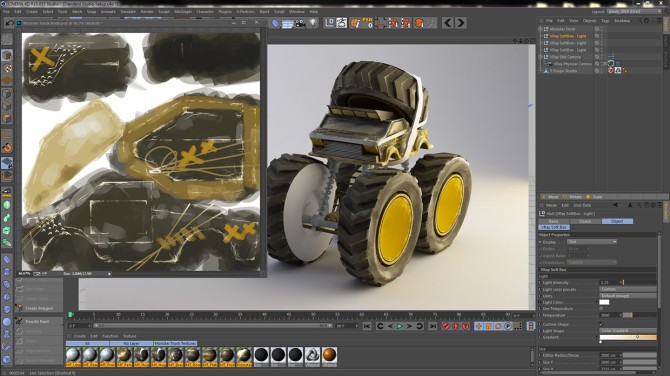Screen dimensions: 670x376
Task: Toggle the Custom Shape checkbox
Action: tap(602, 324)
